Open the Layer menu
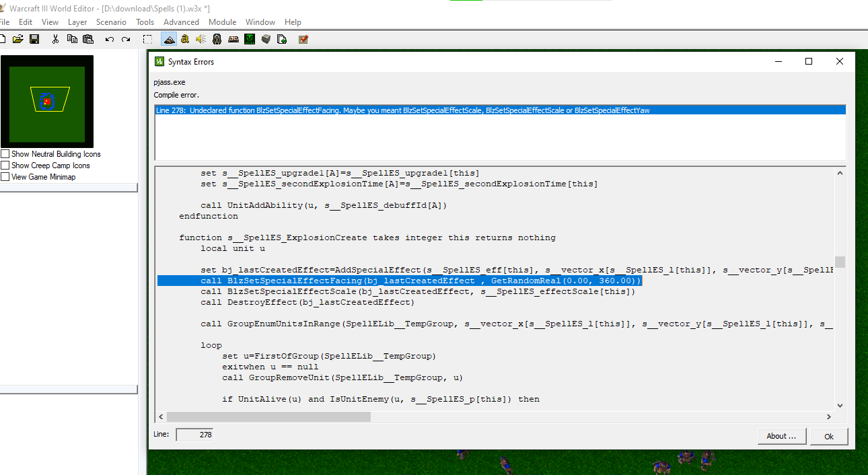The image size is (868, 475). [x=77, y=22]
